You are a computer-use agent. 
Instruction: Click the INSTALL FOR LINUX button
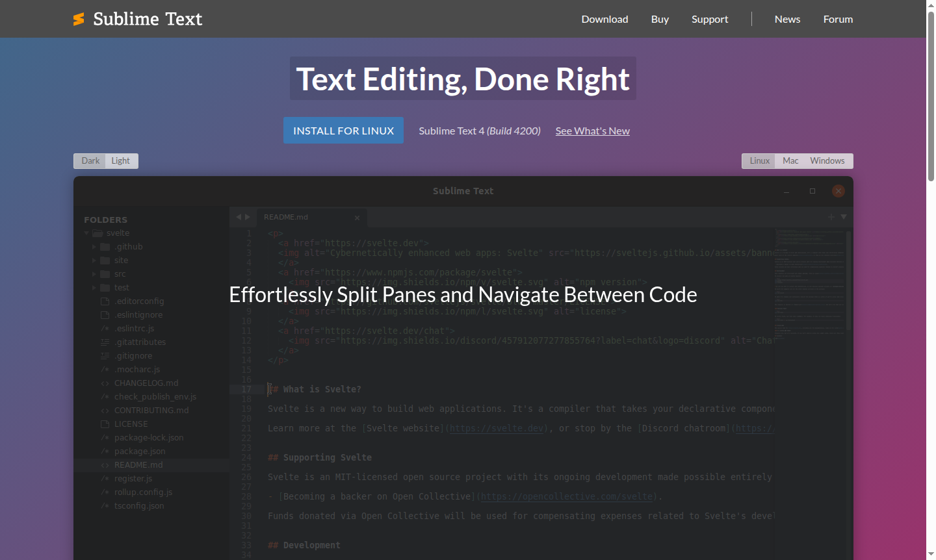pyautogui.click(x=343, y=130)
